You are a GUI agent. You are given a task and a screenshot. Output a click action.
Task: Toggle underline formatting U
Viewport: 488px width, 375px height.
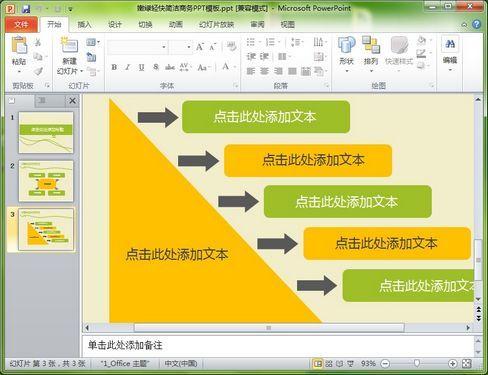coord(142,67)
